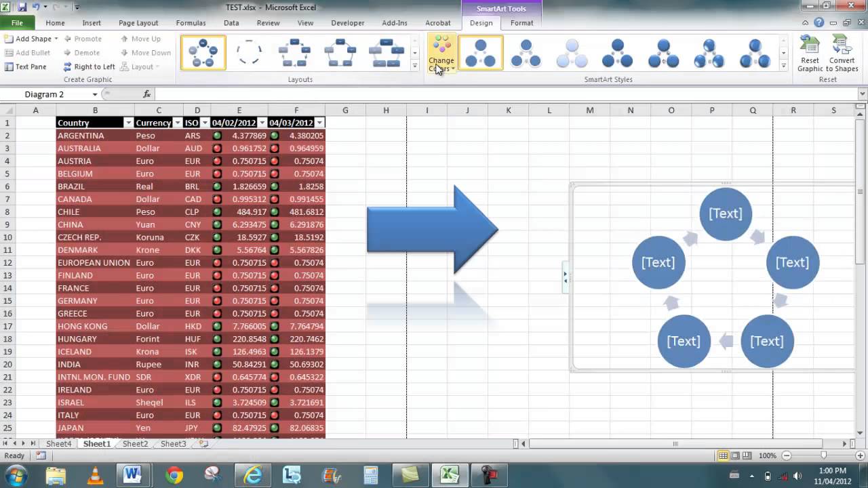868x488 pixels.
Task: Click the Insert Worksheet tab icon
Action: coord(203,443)
